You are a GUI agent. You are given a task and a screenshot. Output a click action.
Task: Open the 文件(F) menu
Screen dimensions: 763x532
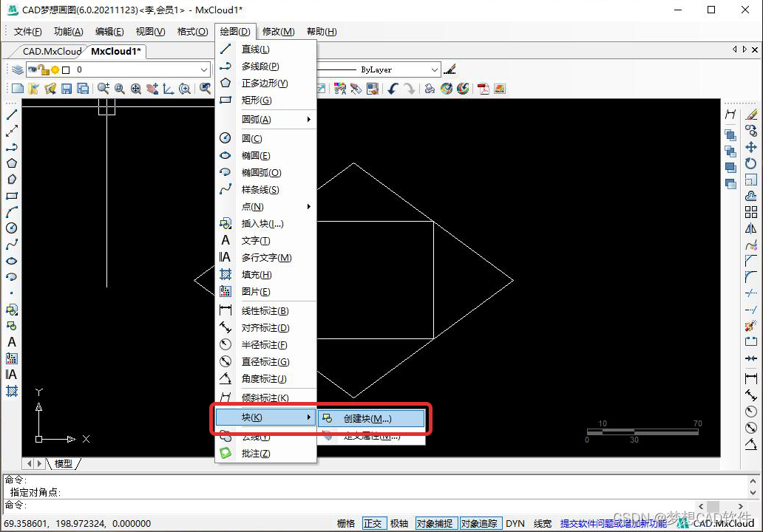point(28,32)
